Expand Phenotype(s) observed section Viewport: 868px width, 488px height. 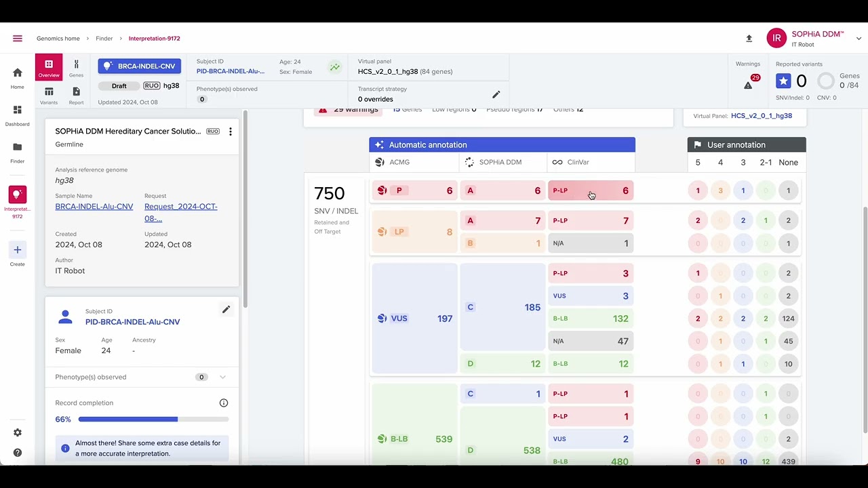222,377
